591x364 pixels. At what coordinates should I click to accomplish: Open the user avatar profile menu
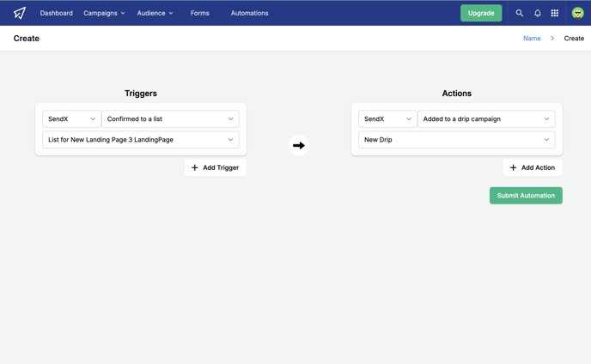[x=577, y=13]
